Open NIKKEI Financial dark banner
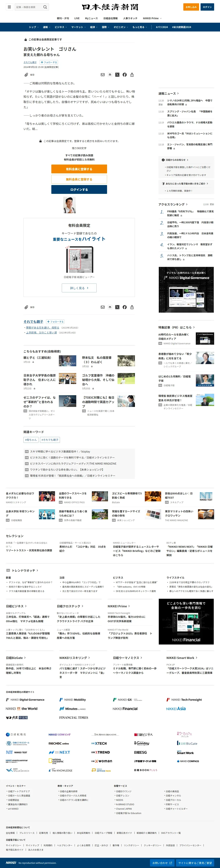 point(186,622)
